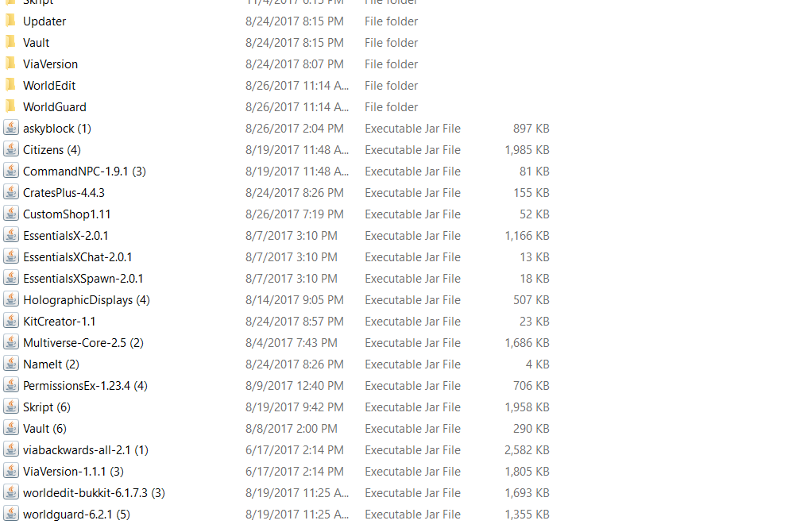Select the PermissionsEx-1.23.4 (4) file name
Viewport: 800px width, 532px height.
coord(85,386)
